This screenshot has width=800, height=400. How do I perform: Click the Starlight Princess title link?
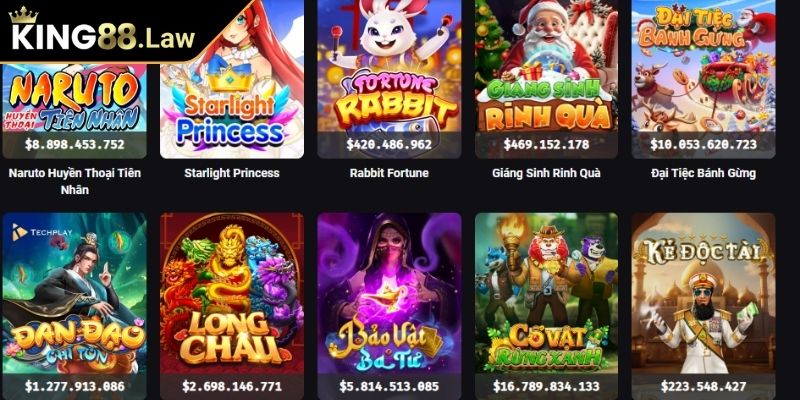tap(232, 173)
